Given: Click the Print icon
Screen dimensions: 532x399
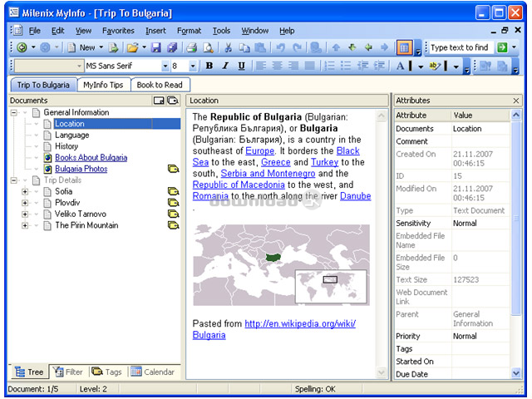Looking at the screenshot, I should [x=192, y=47].
